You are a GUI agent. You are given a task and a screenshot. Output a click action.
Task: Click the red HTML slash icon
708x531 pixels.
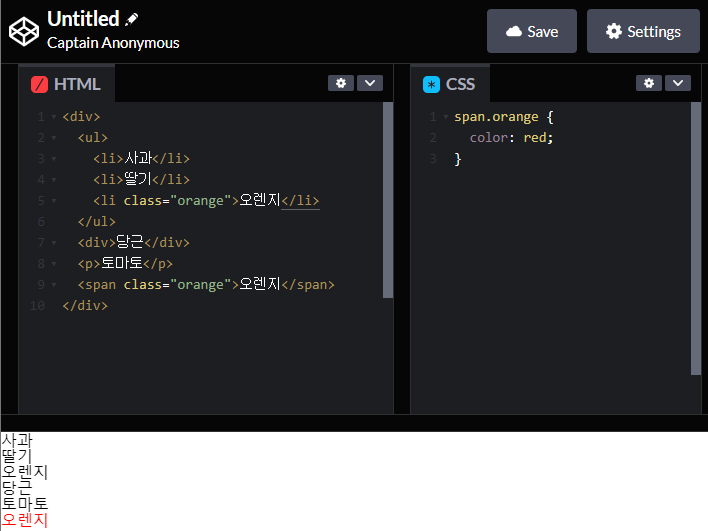(39, 84)
